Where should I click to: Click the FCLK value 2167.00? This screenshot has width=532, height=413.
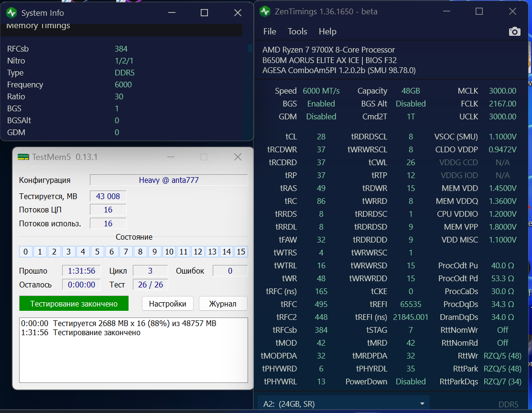click(502, 104)
